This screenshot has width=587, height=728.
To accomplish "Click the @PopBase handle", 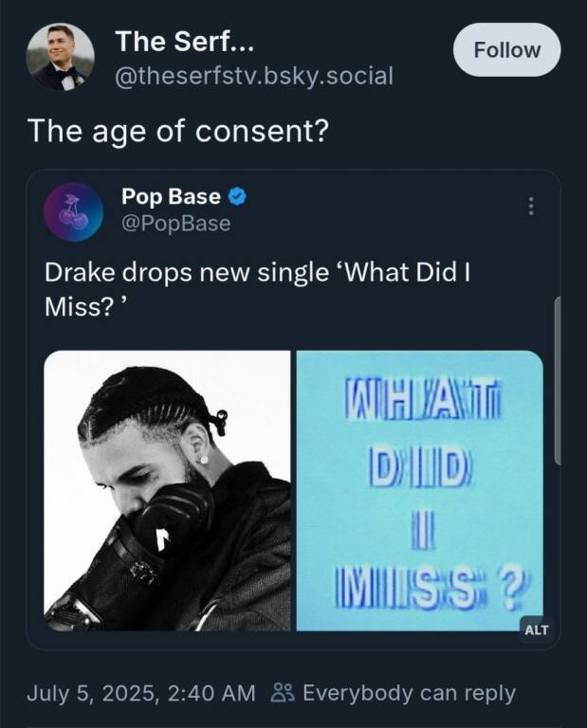I will 176,224.
